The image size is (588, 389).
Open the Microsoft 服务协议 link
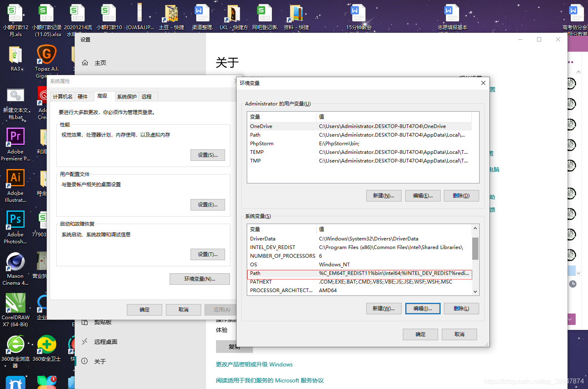pos(270,380)
